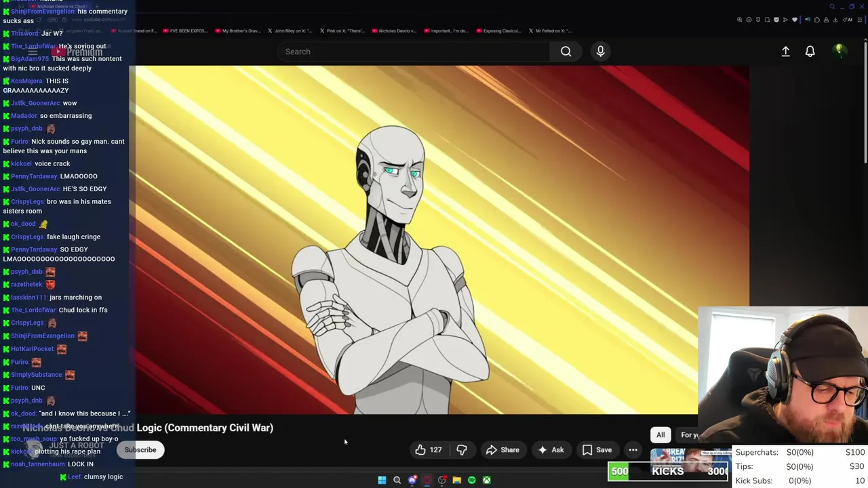
Task: Click the browser flow send icon
Action: (x=785, y=20)
